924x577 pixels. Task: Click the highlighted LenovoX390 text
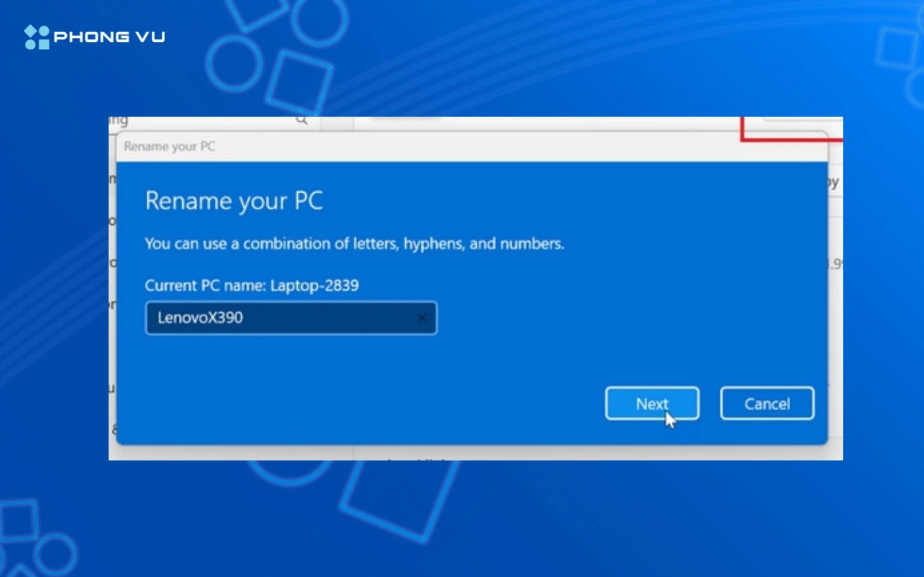(199, 317)
